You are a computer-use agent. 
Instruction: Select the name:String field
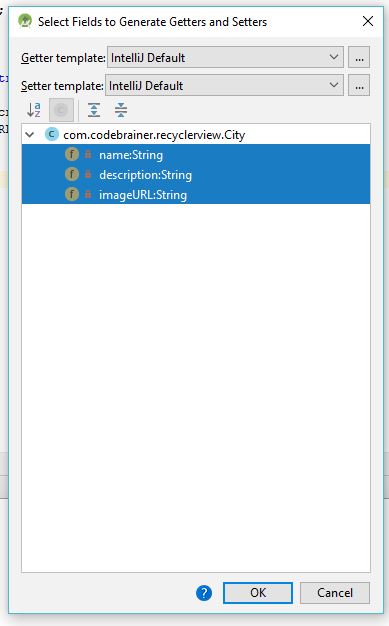pyautogui.click(x=196, y=155)
